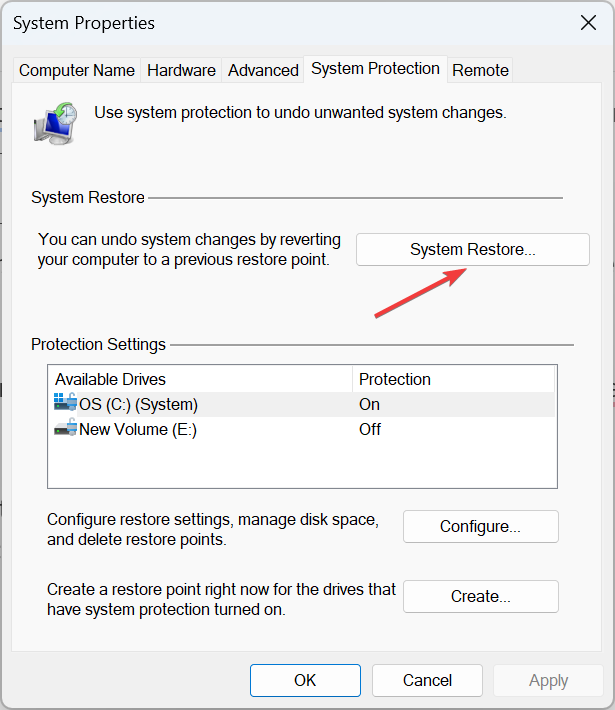Click the New Volume (E:) drive icon
The width and height of the screenshot is (615, 710).
65,429
